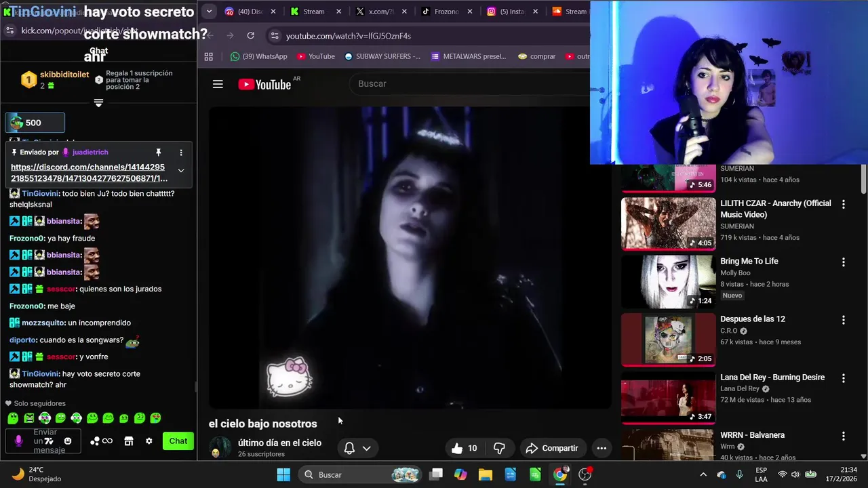Open pinned message three-dot menu in chat
The image size is (868, 488).
181,152
